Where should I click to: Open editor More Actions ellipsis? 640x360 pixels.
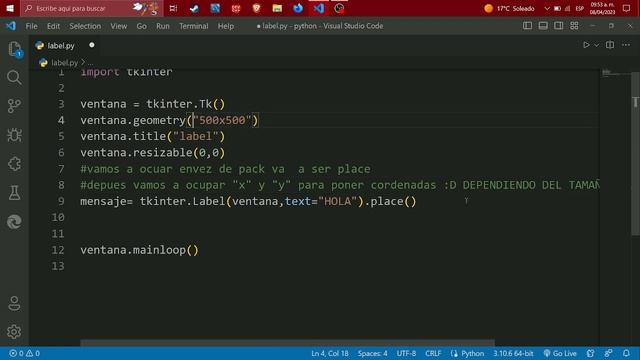(x=626, y=45)
